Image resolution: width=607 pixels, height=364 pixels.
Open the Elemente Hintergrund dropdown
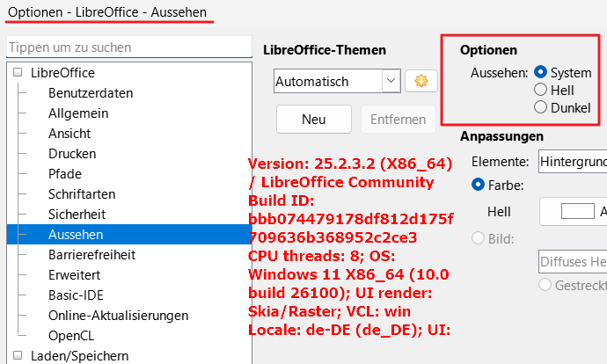tap(573, 161)
